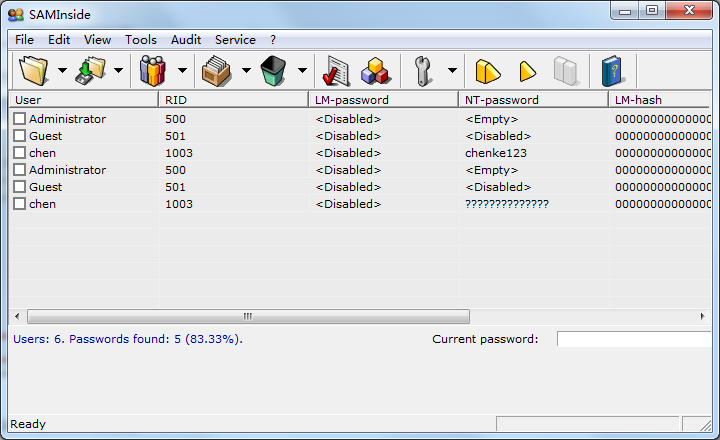Click the import local users icon with green arrow
The image size is (720, 440).
90,70
